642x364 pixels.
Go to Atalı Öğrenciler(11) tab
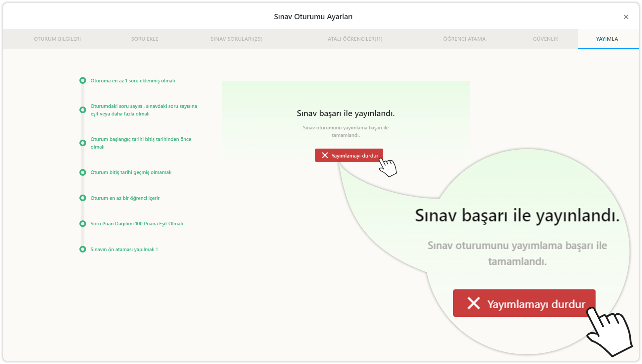click(x=355, y=39)
